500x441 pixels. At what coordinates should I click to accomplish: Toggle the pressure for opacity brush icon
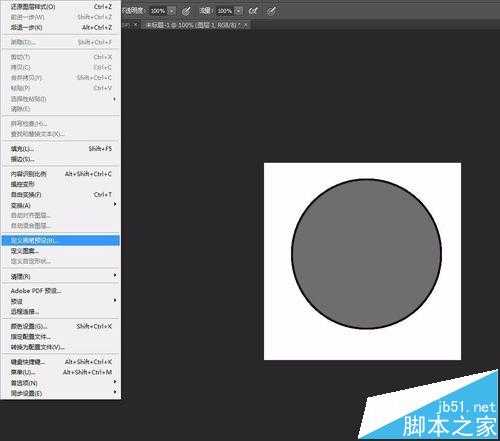[187, 11]
